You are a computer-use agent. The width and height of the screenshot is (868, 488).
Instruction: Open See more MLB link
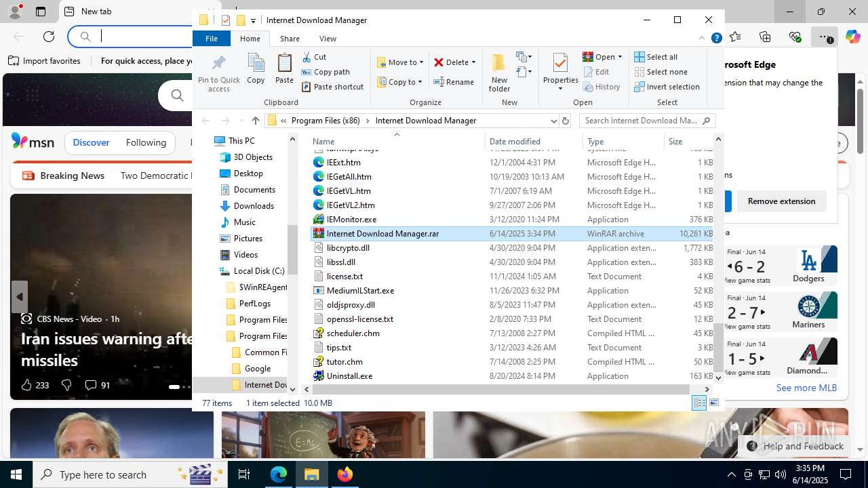coord(806,388)
